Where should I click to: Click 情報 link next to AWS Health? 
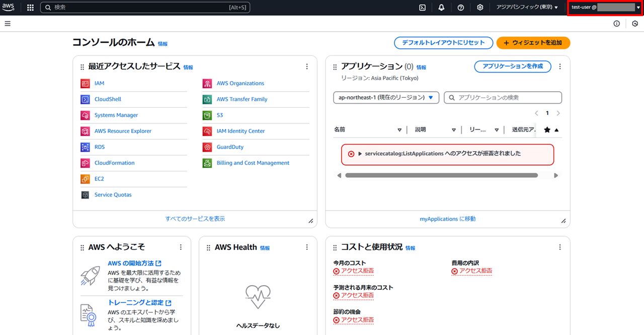click(x=265, y=248)
